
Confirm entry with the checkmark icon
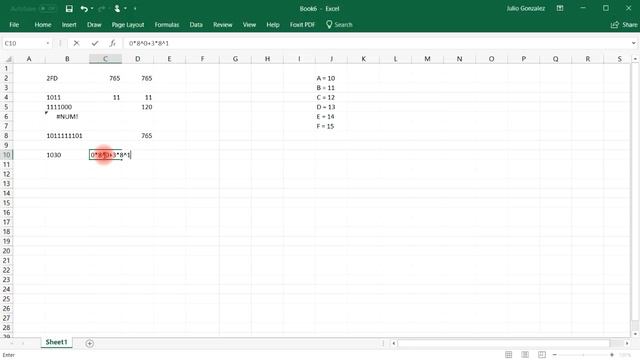click(95, 43)
